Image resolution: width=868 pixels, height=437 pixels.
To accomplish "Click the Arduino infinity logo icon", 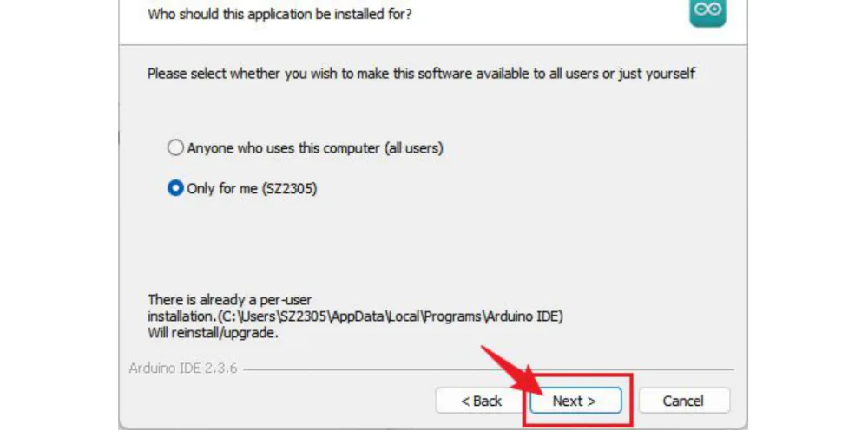I will (x=707, y=11).
